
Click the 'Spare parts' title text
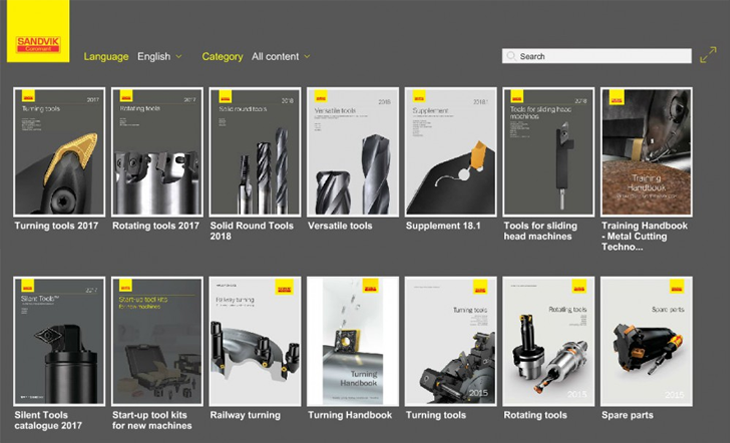(627, 415)
